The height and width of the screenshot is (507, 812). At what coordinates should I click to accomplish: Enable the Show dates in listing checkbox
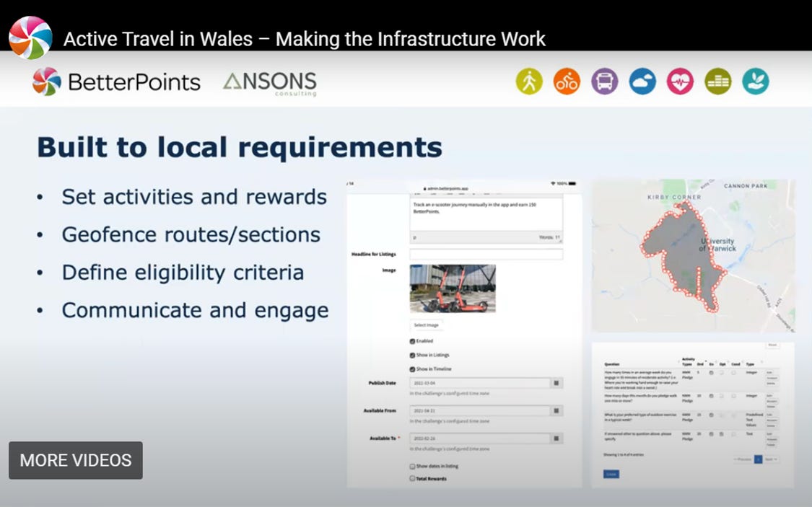point(412,466)
